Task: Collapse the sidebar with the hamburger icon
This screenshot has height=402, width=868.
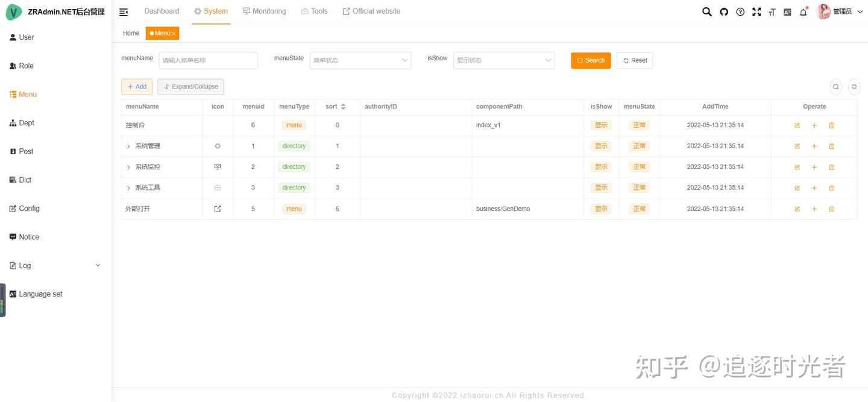Action: pyautogui.click(x=123, y=11)
